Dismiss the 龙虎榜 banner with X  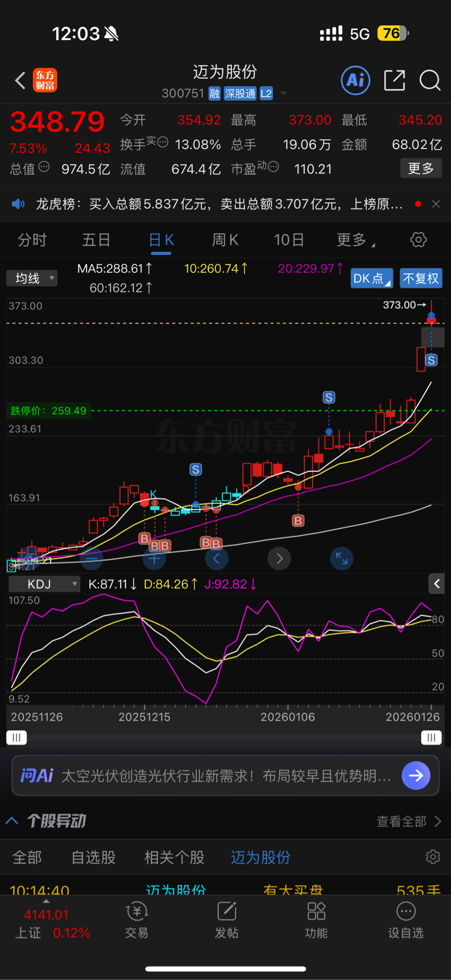coord(436,204)
